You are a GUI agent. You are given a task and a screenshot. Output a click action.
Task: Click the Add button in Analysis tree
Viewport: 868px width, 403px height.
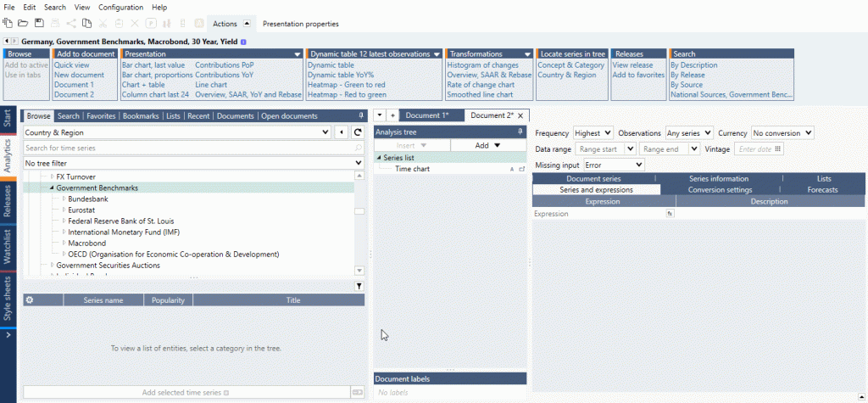tap(487, 146)
